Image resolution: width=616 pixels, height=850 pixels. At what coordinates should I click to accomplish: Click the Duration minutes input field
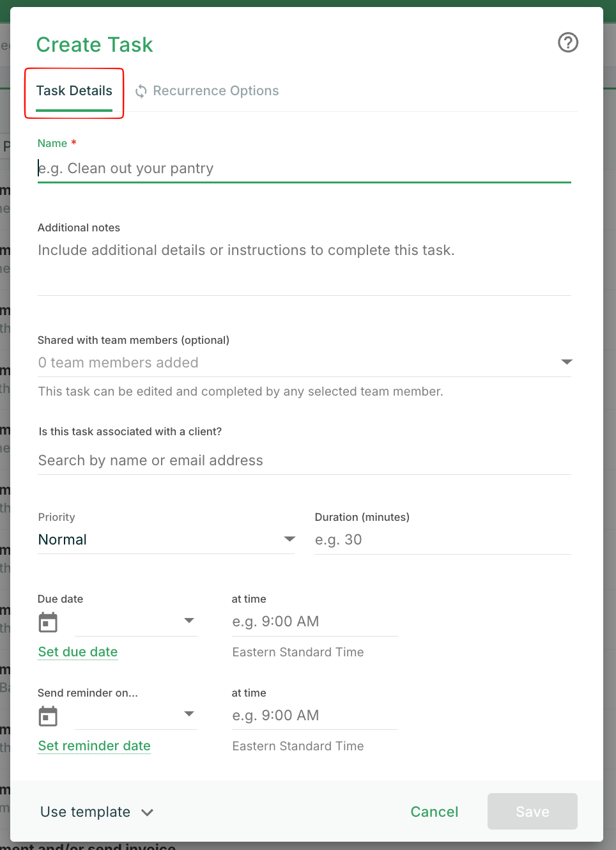click(x=442, y=540)
